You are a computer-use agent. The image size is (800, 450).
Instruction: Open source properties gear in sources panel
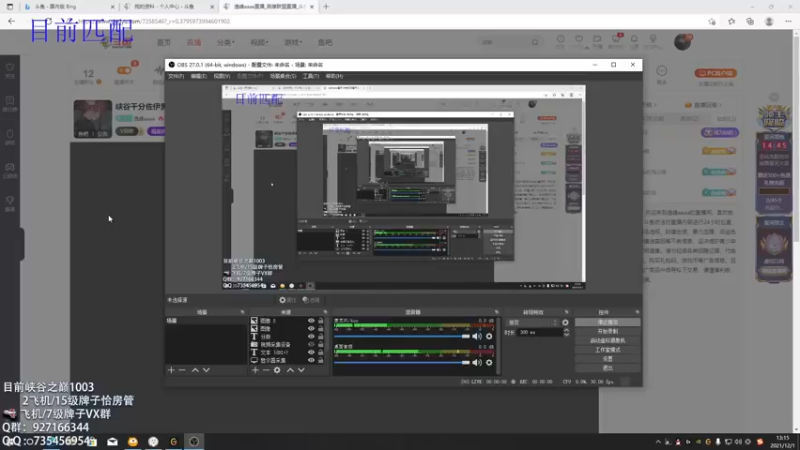(277, 370)
